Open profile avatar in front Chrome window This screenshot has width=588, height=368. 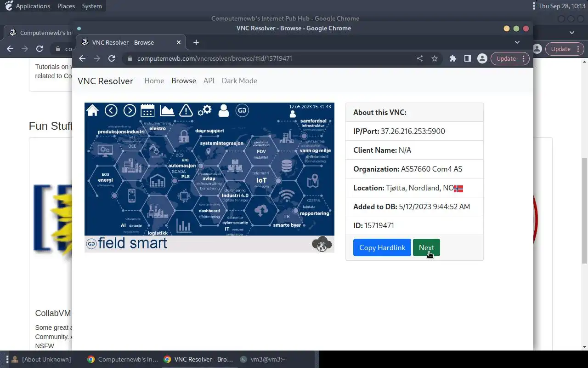[482, 58]
